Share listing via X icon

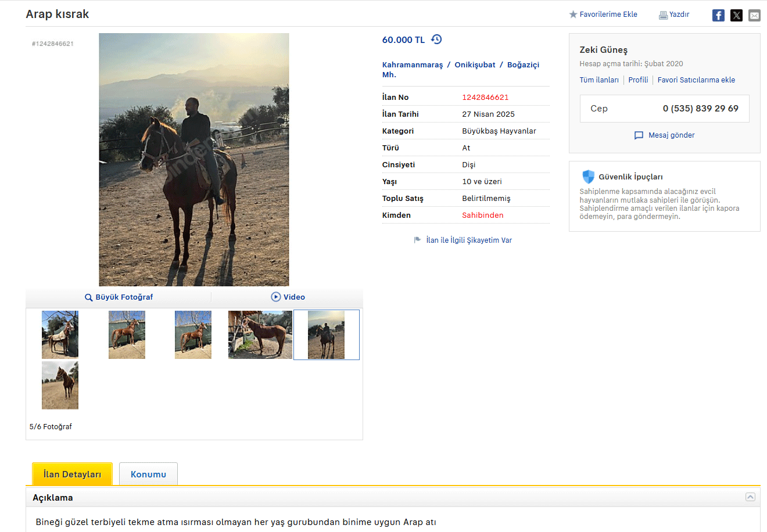[736, 16]
